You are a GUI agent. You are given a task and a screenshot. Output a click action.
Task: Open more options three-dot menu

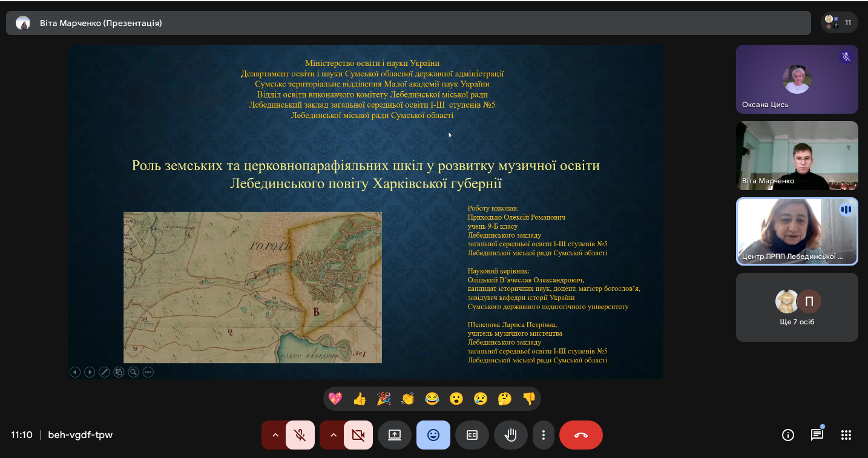coord(544,435)
